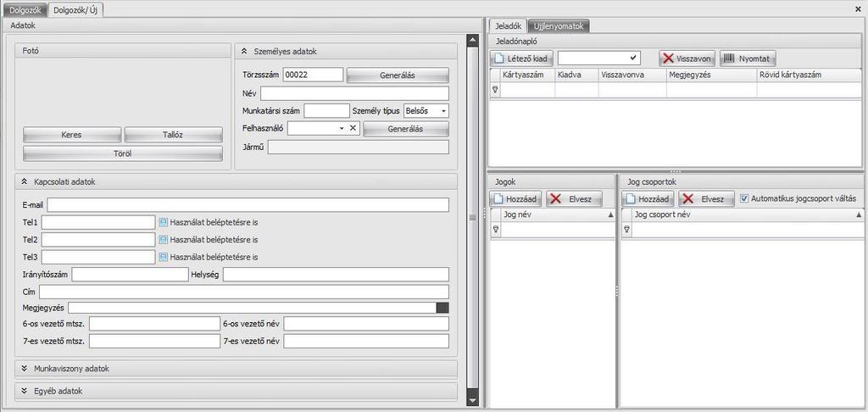Click the Megjegyzés column header in Jeladónapló
868x412 pixels.
pos(711,75)
